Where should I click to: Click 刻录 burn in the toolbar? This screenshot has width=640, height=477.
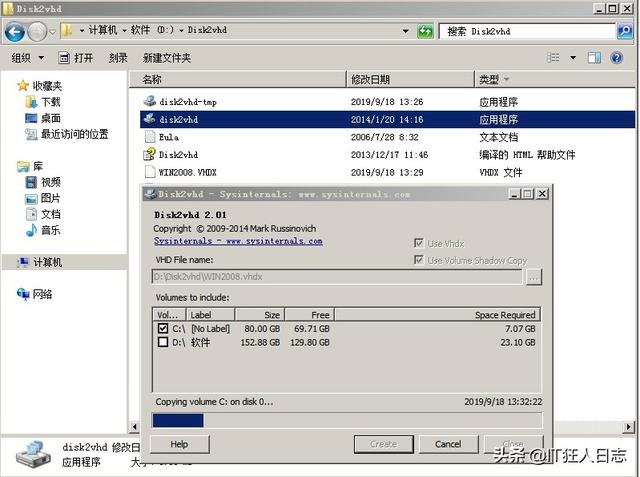click(118, 58)
